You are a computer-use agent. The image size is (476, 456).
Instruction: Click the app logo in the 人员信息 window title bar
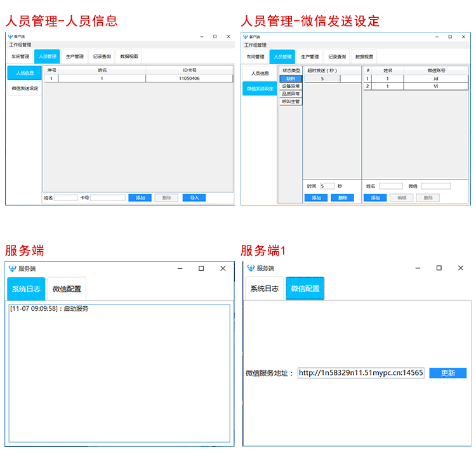(10, 37)
